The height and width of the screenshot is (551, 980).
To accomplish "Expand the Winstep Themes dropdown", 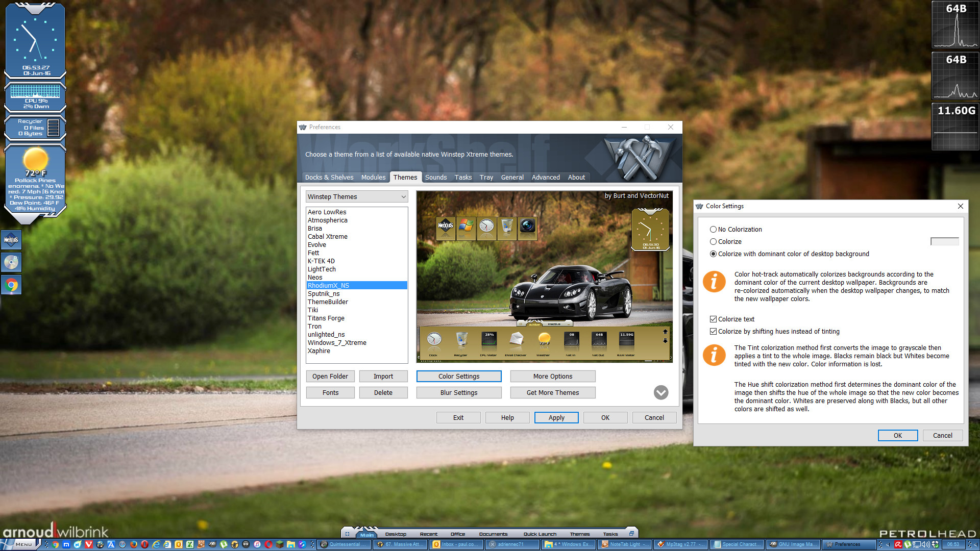I will [x=403, y=197].
